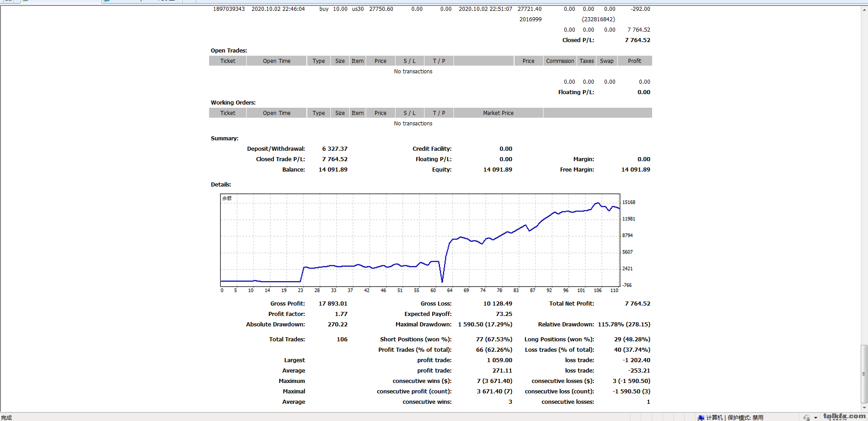Click the balance equity curve chart
Viewport: 868px width, 421px height.
pos(420,240)
